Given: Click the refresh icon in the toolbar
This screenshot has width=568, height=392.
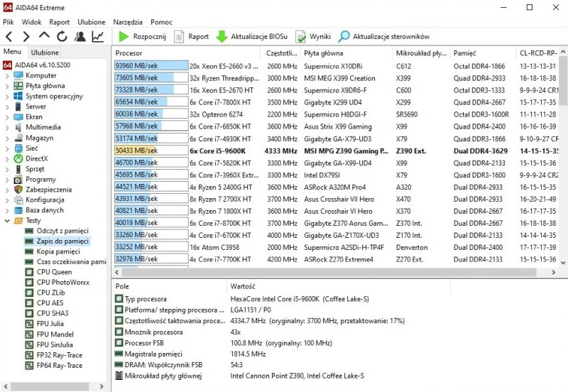Looking at the screenshot, I should pos(62,36).
